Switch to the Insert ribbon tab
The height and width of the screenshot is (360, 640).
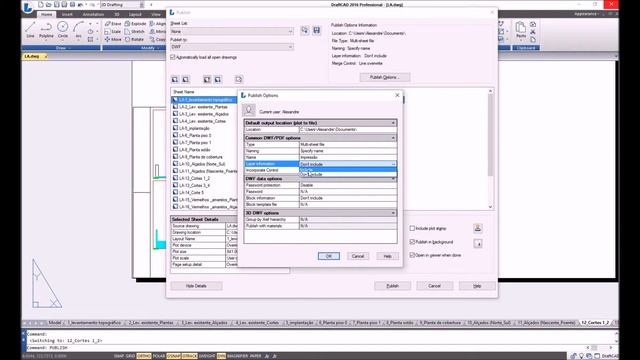(67, 14)
